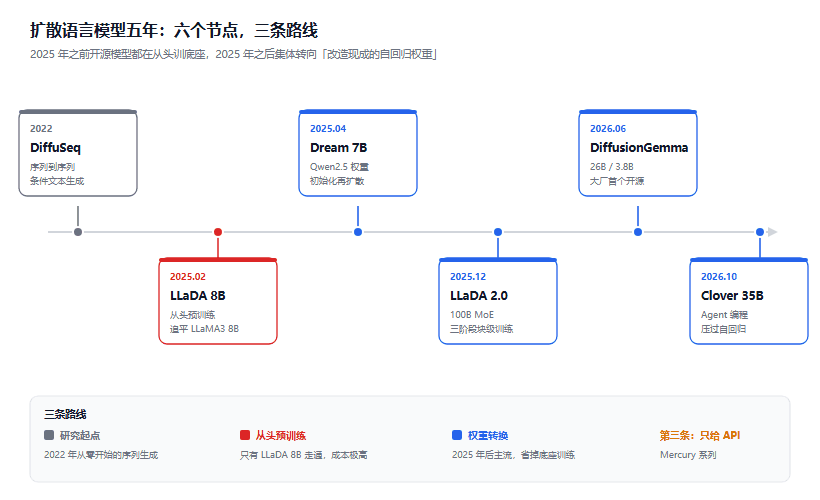
Task: Click the subtitle beginning 2025 年之前开源模型
Action: click(233, 54)
